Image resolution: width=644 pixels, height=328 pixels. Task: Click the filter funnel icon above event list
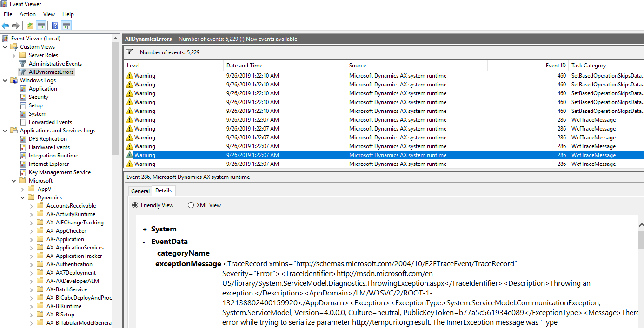(x=129, y=52)
